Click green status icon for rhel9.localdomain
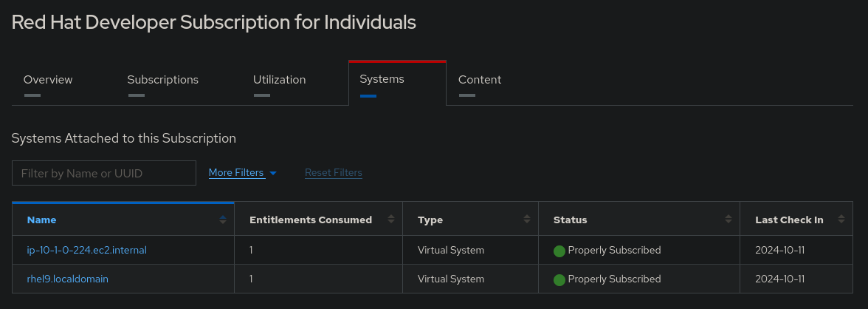This screenshot has height=309, width=868. pyautogui.click(x=559, y=279)
